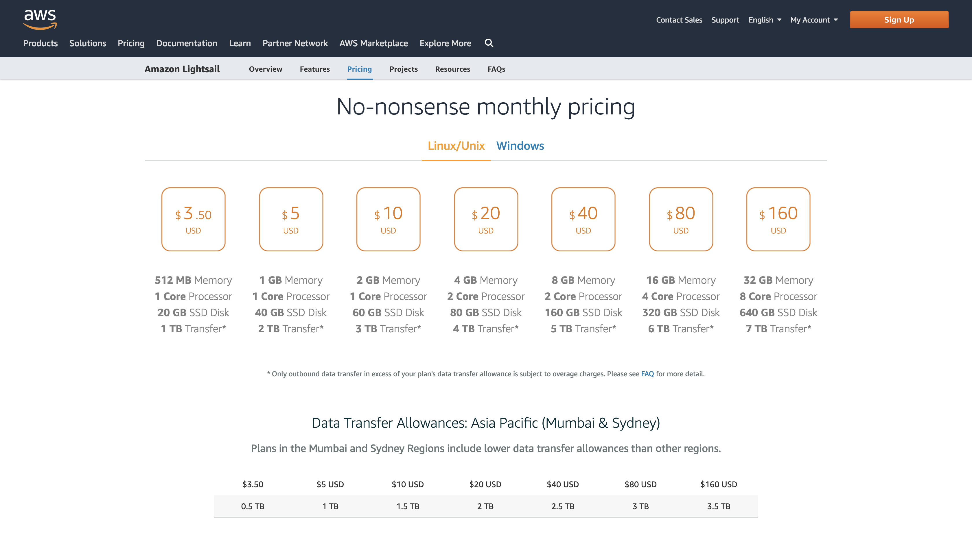This screenshot has width=972, height=560.
Task: Click Contact Sales link
Action: (679, 20)
